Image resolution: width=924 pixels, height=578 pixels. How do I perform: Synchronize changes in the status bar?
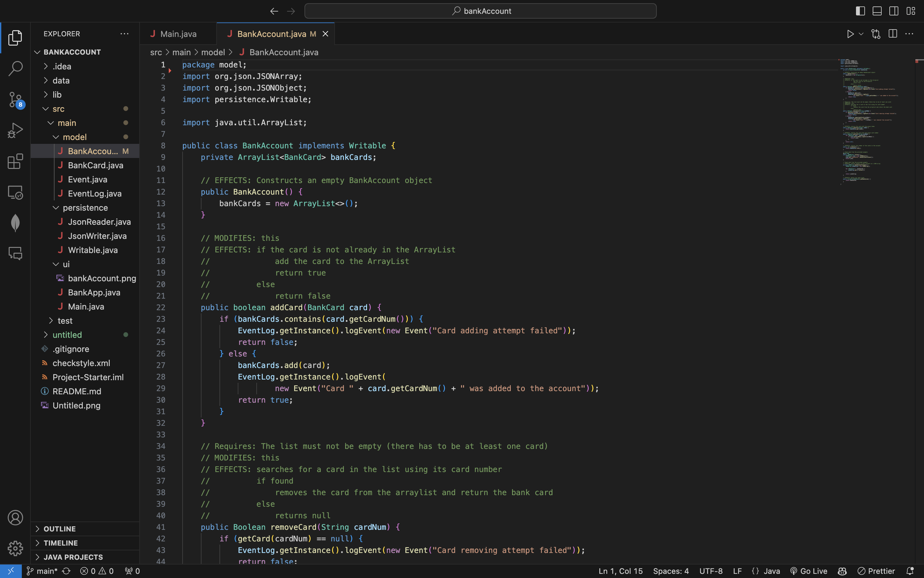(x=66, y=571)
